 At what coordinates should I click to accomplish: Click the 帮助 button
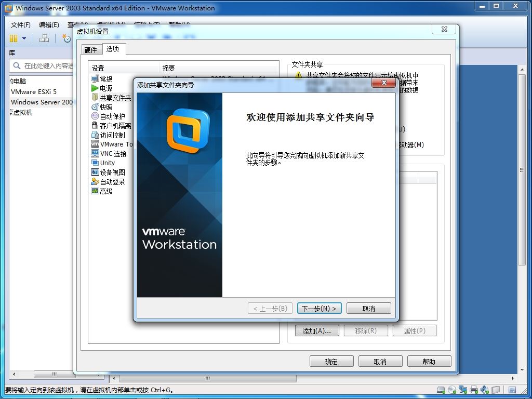point(429,362)
